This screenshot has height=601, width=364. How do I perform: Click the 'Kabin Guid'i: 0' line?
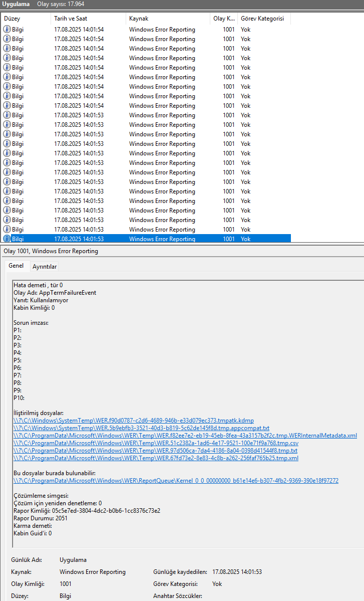pyautogui.click(x=33, y=533)
